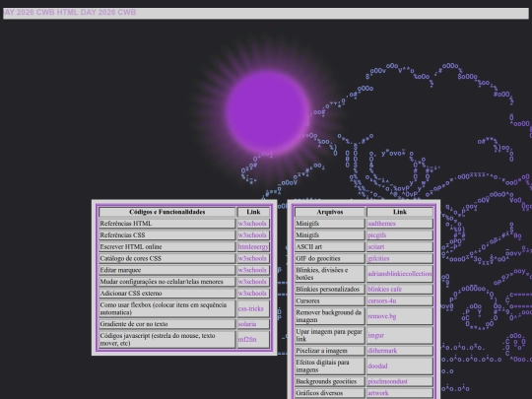Open the w3schools link for Referências CSS
This screenshot has width=532, height=399.
click(252, 235)
